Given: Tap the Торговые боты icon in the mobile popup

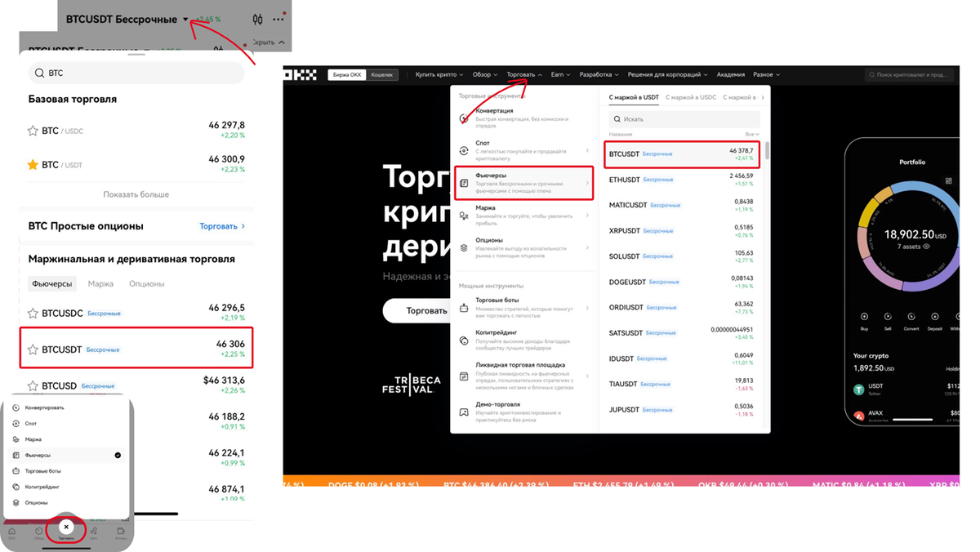Looking at the screenshot, I should [16, 471].
